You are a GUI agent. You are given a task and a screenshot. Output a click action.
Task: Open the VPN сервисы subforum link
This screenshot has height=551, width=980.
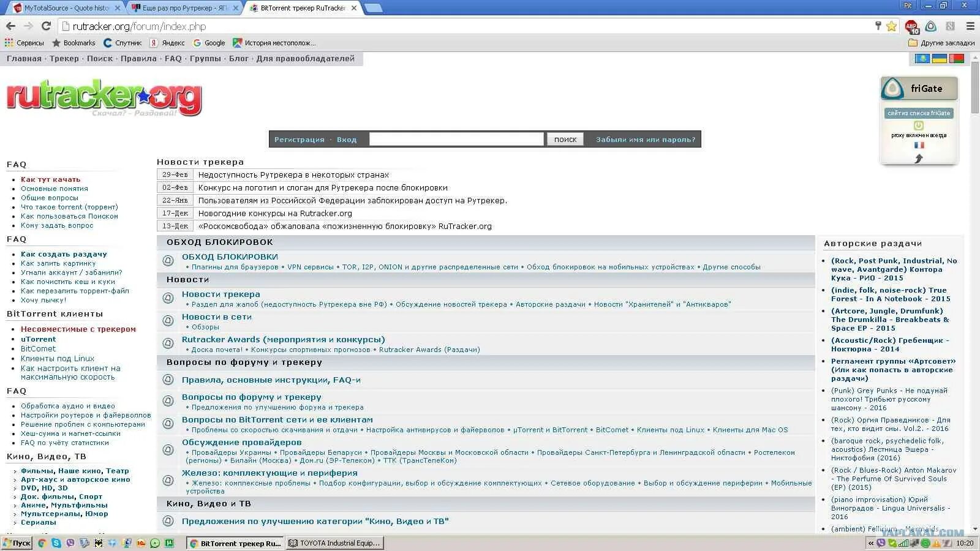pyautogui.click(x=311, y=267)
